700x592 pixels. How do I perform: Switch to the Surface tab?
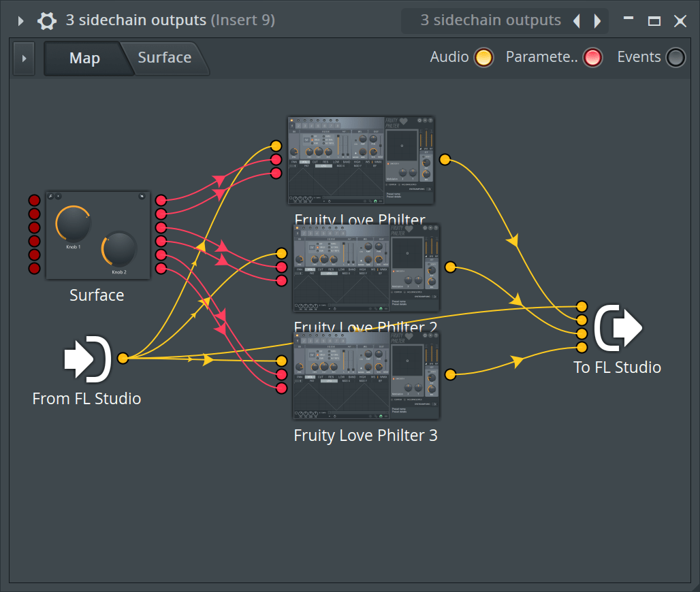pos(164,58)
